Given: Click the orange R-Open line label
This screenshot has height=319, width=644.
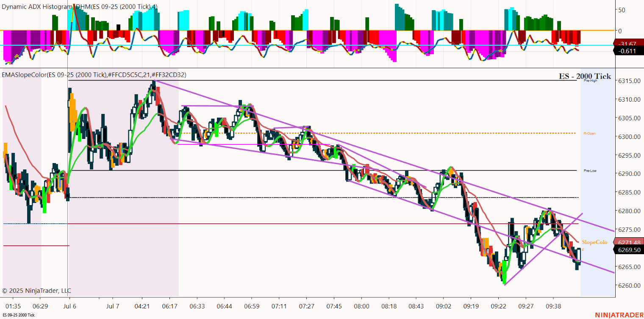Looking at the screenshot, I should click(589, 133).
